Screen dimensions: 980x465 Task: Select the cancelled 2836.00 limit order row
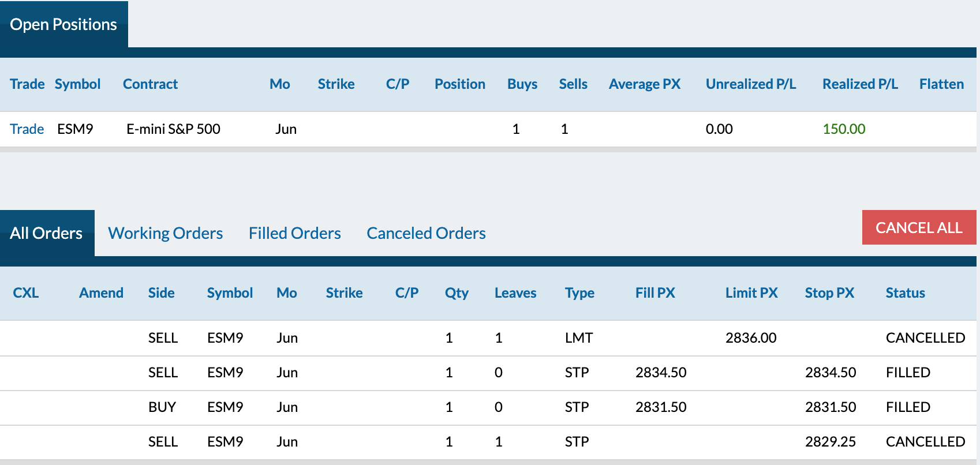[x=488, y=338]
